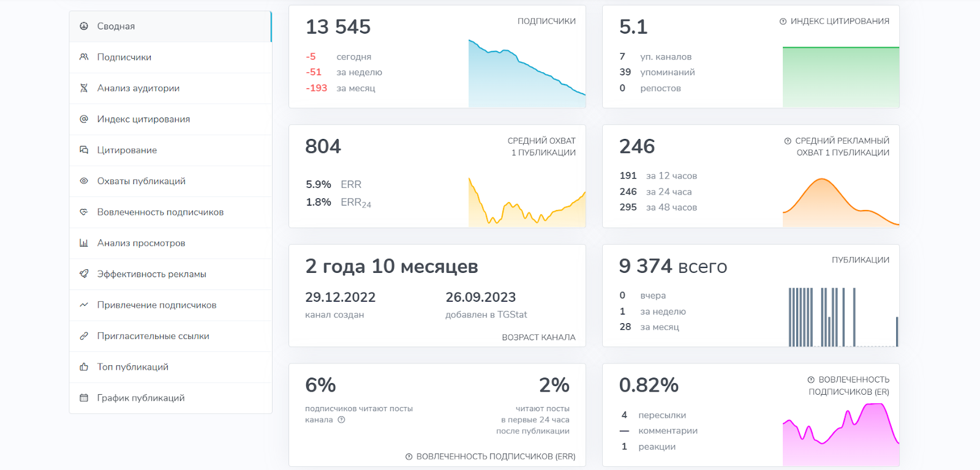
Task: Click the eye icon beside Охваты публикаций
Action: click(x=84, y=181)
